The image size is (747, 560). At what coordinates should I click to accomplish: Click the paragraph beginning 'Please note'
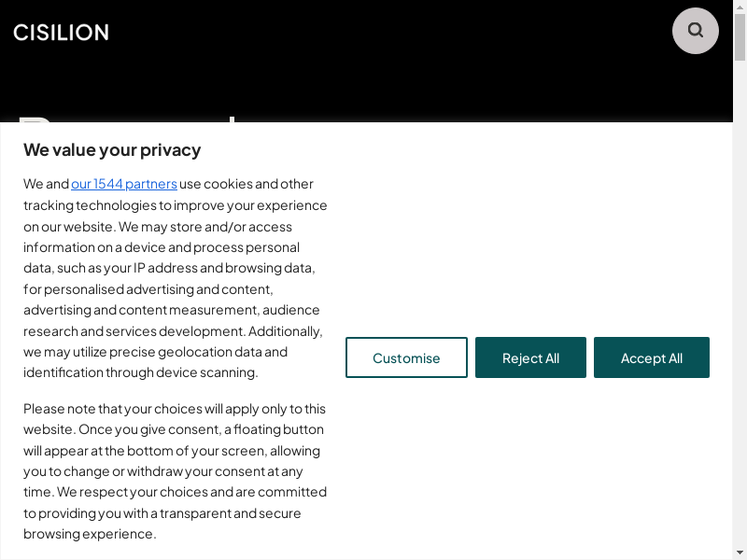pos(175,471)
